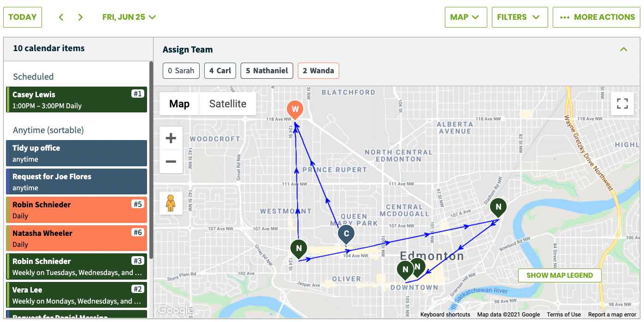The height and width of the screenshot is (322, 644).
Task: Open Robin Schnieder Daily visit #5
Action: coord(77,210)
